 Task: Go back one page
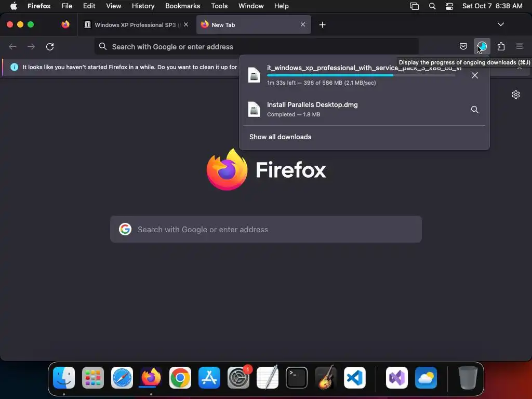[12, 46]
